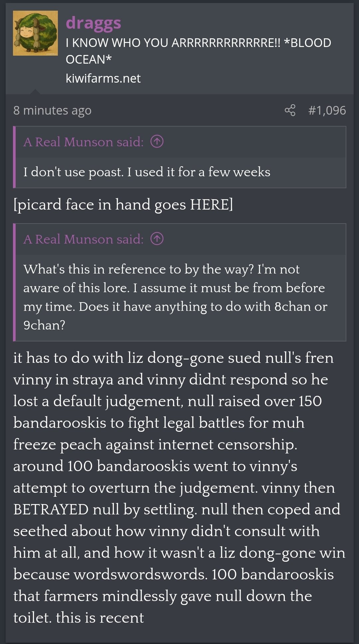The width and height of the screenshot is (359, 644).
Task: Jump to first quoted Munson post via arrow
Action: [x=157, y=142]
